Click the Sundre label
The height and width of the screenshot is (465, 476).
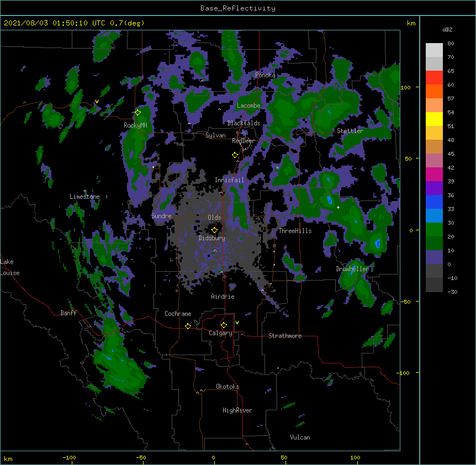[161, 216]
